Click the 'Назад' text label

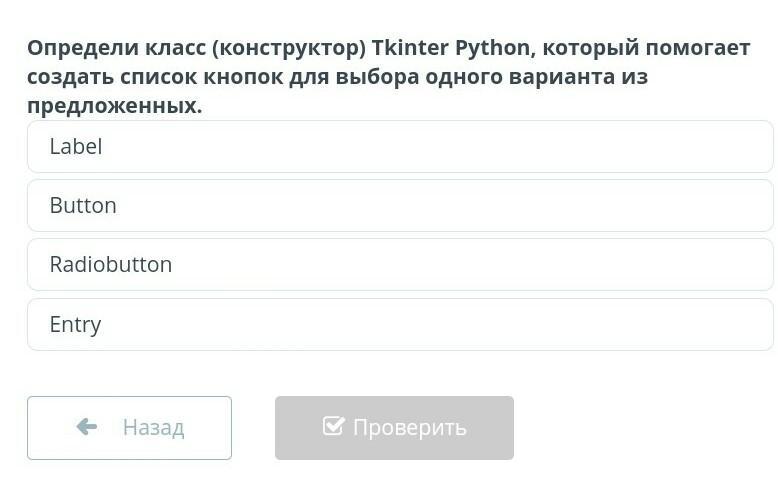coord(153,428)
